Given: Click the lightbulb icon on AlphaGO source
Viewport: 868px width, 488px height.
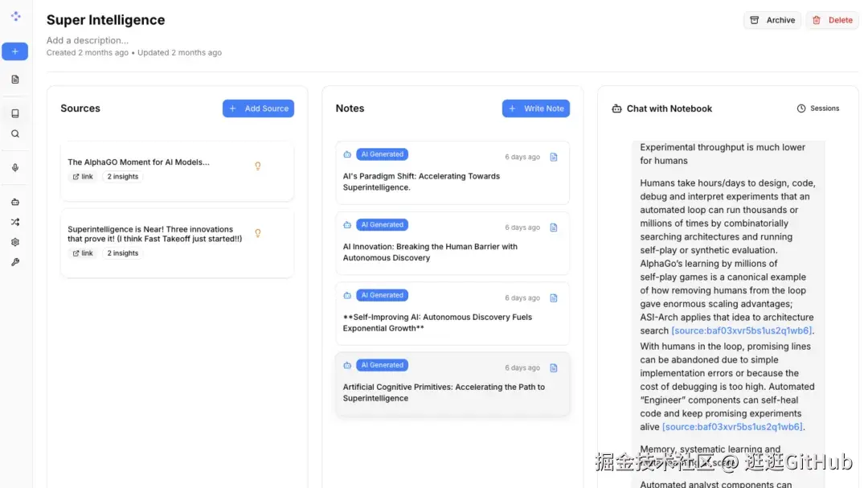Looking at the screenshot, I should coord(258,166).
